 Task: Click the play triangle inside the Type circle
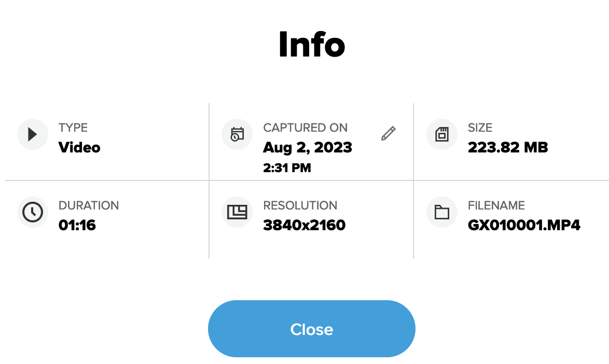click(x=33, y=134)
